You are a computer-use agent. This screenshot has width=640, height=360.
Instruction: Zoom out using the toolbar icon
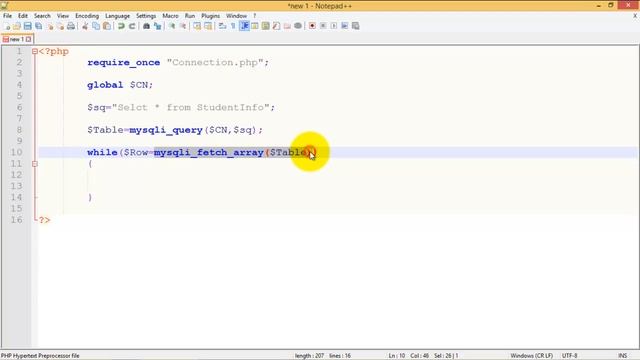[x=183, y=26]
